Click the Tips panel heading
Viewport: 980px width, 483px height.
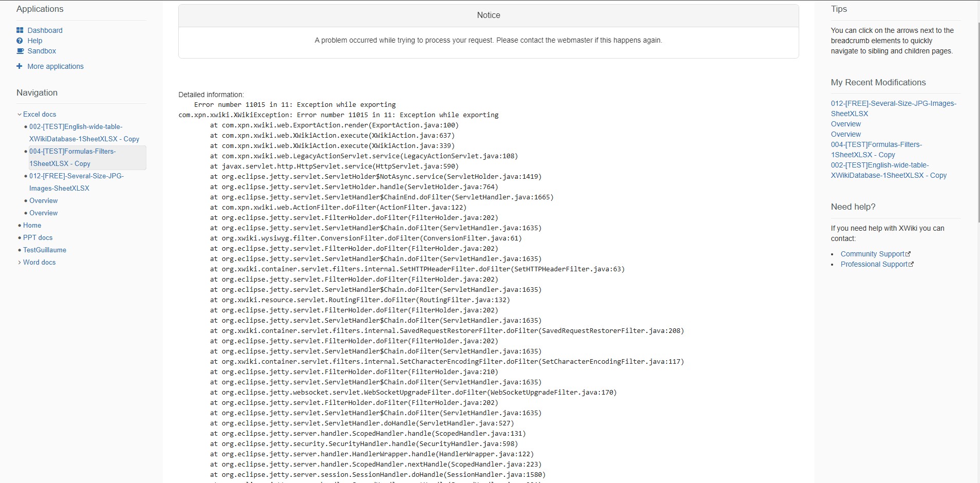click(839, 9)
